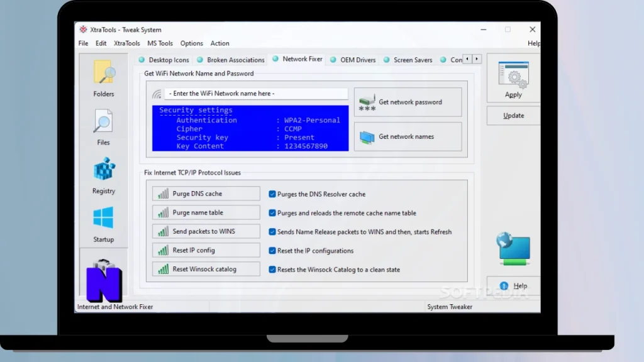Open the Options menu
Viewport: 644px width, 362px height.
(191, 43)
